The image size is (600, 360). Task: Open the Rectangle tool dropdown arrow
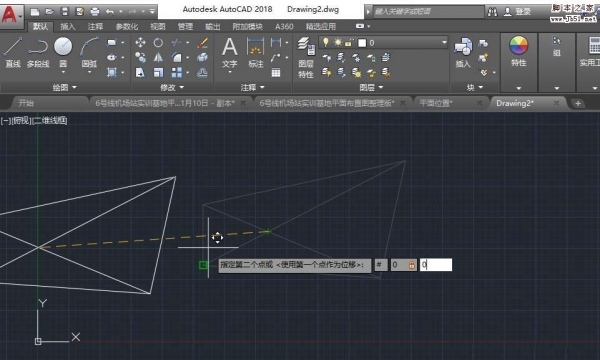(x=122, y=42)
